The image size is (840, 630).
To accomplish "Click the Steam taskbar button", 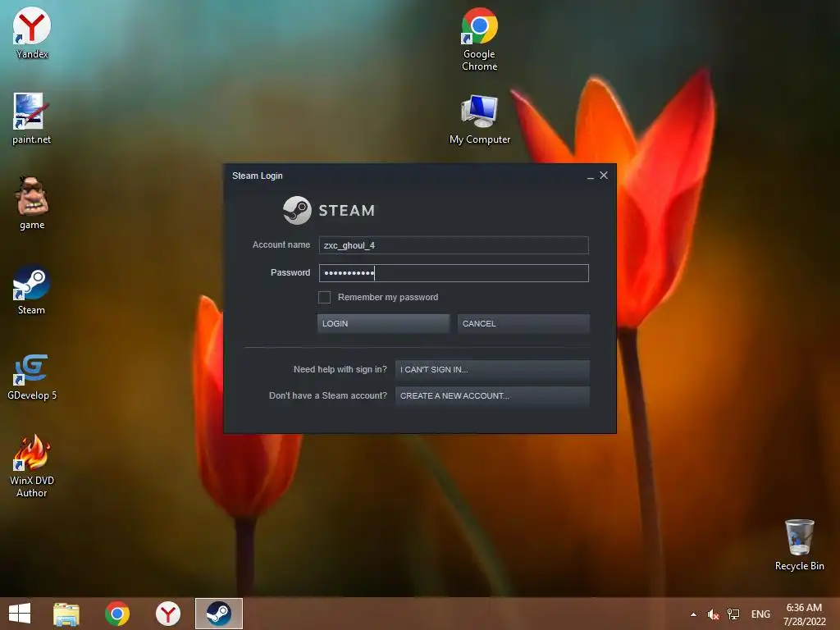I will [218, 614].
